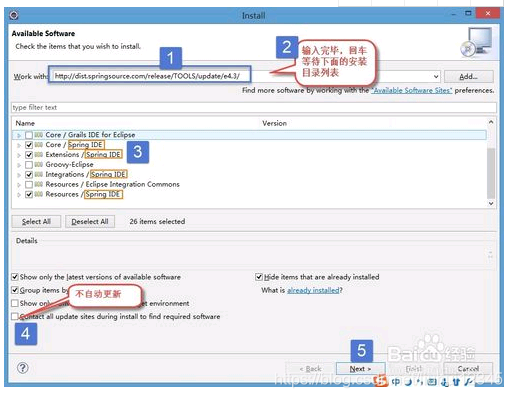Expand the Resources / Spring IDE node

pos(19,195)
